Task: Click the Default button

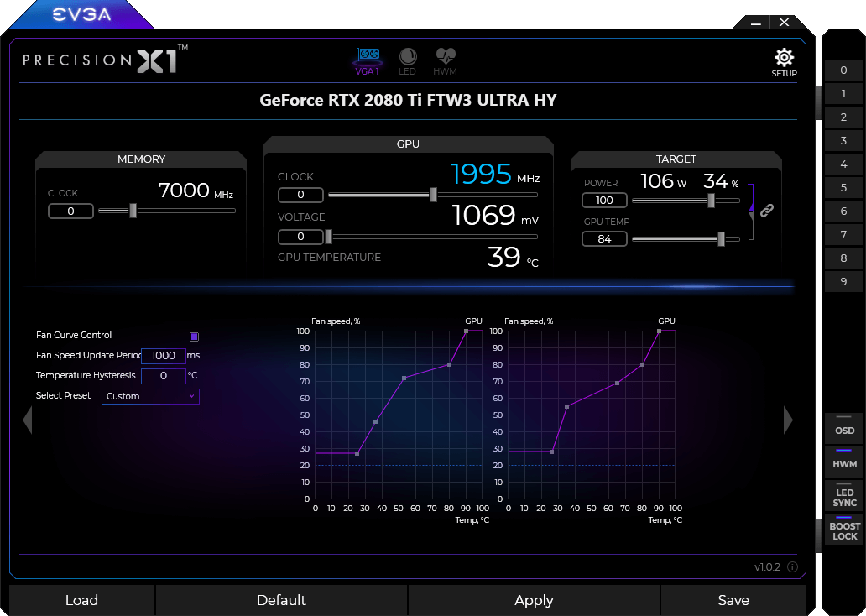Action: pyautogui.click(x=281, y=600)
